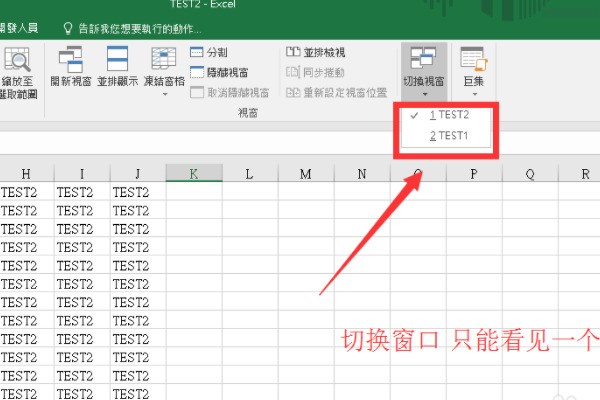Click the Freeze Panes (凍結窗格) icon

coord(164,58)
